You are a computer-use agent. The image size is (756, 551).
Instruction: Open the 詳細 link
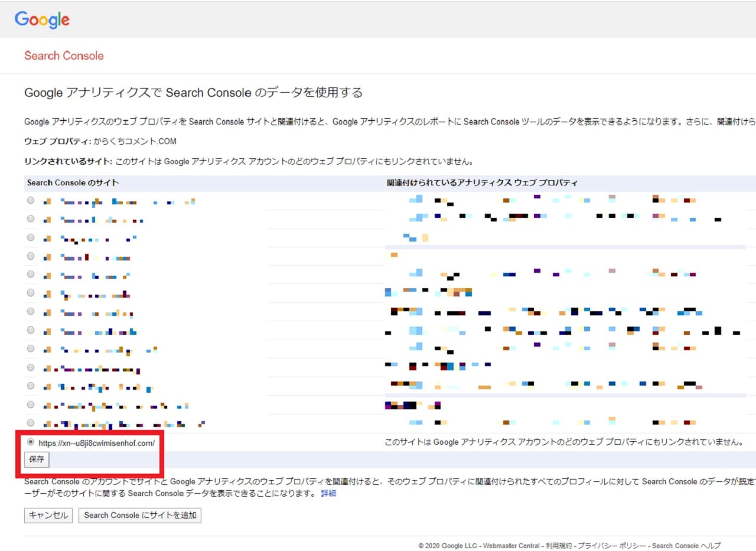click(328, 493)
